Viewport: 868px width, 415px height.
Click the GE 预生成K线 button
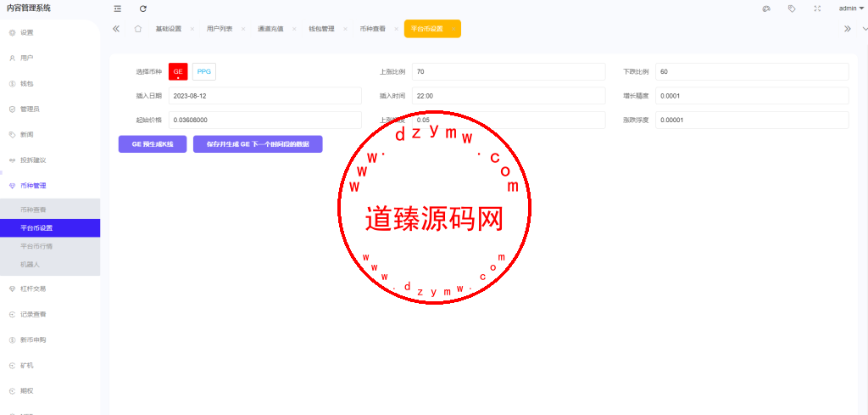153,144
